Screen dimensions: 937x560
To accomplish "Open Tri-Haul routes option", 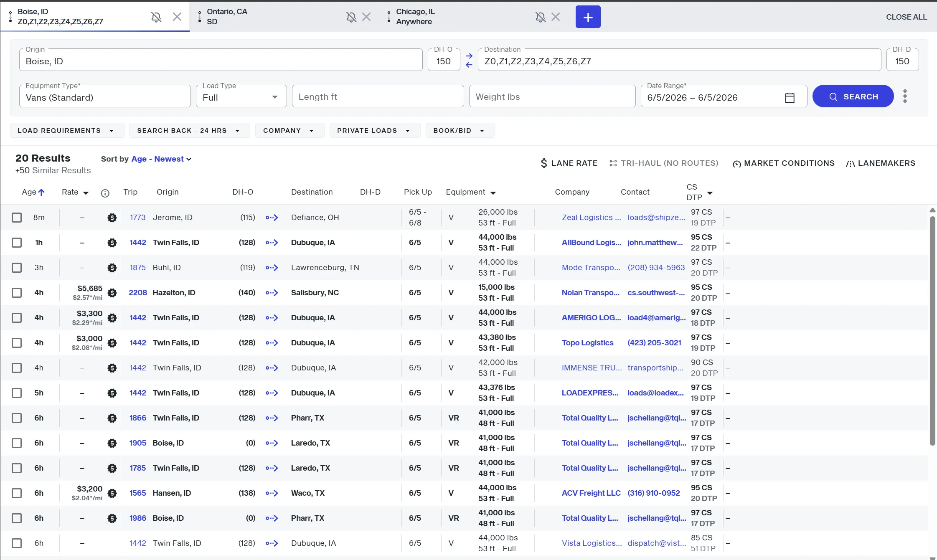I will (x=664, y=163).
